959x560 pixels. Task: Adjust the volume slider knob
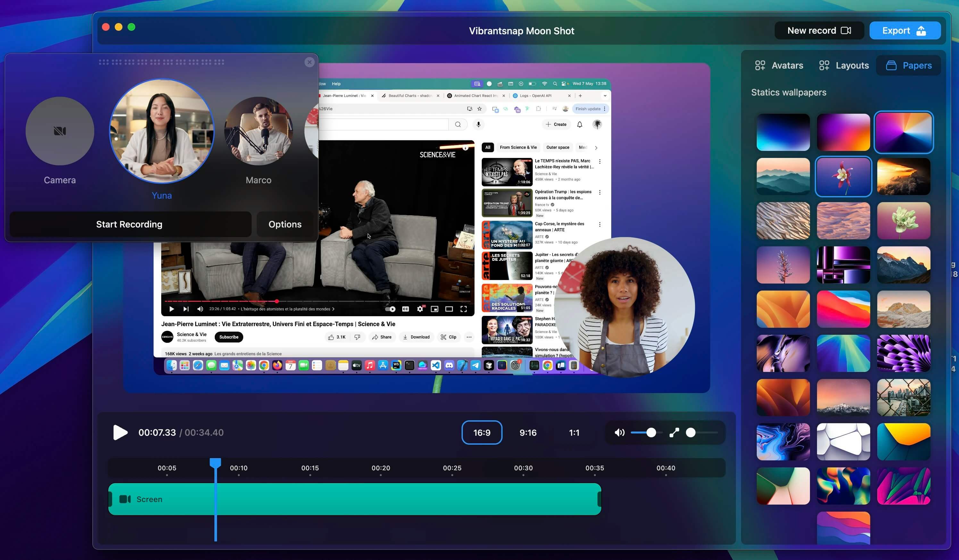pyautogui.click(x=651, y=432)
